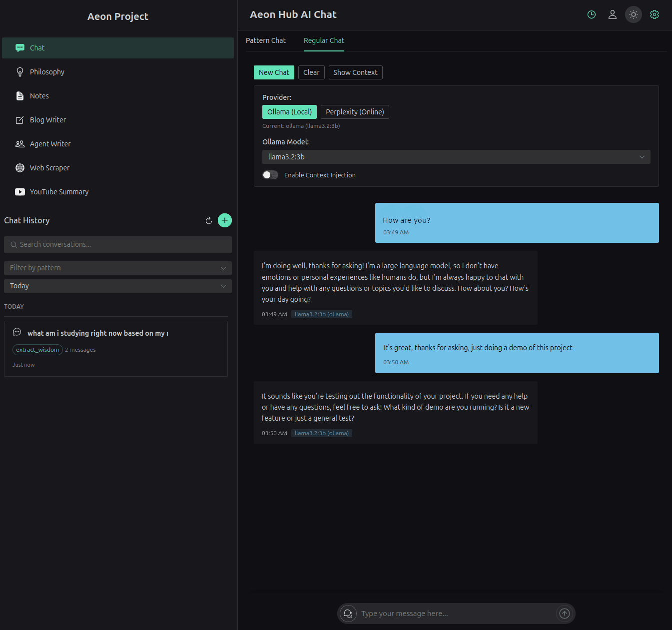This screenshot has height=630, width=672.
Task: Open the Agent Writer tool
Action: point(50,143)
